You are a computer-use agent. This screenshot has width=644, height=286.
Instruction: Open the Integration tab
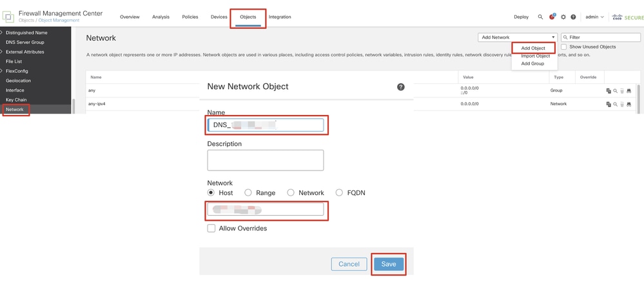280,17
